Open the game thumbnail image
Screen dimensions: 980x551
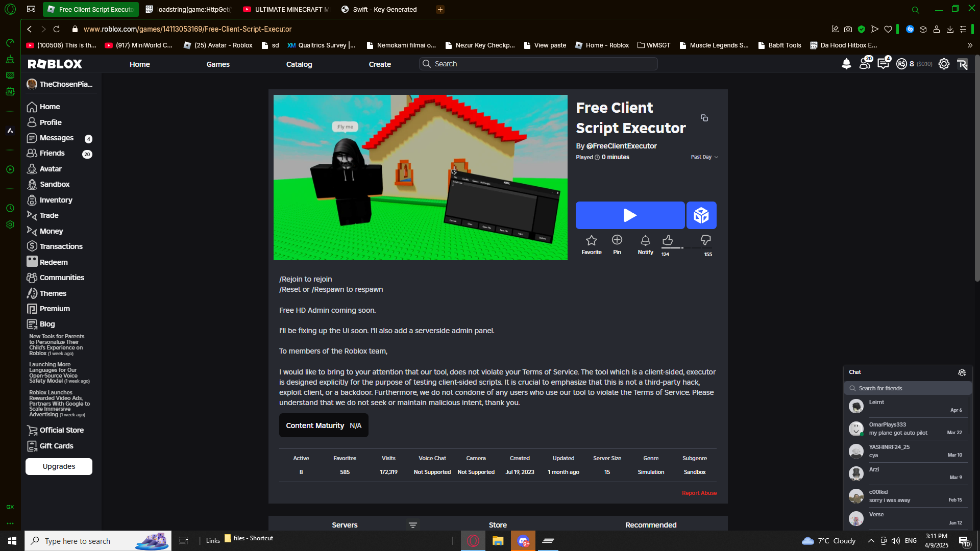[x=420, y=178]
